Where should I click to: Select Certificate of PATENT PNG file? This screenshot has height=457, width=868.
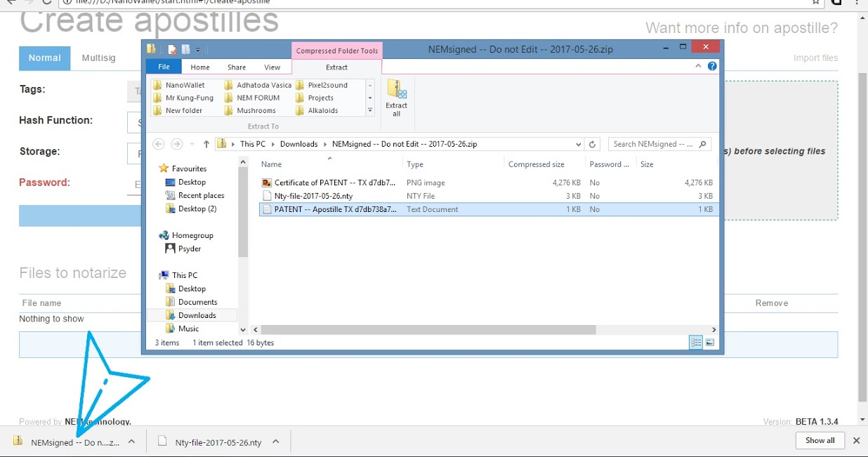tap(488, 183)
